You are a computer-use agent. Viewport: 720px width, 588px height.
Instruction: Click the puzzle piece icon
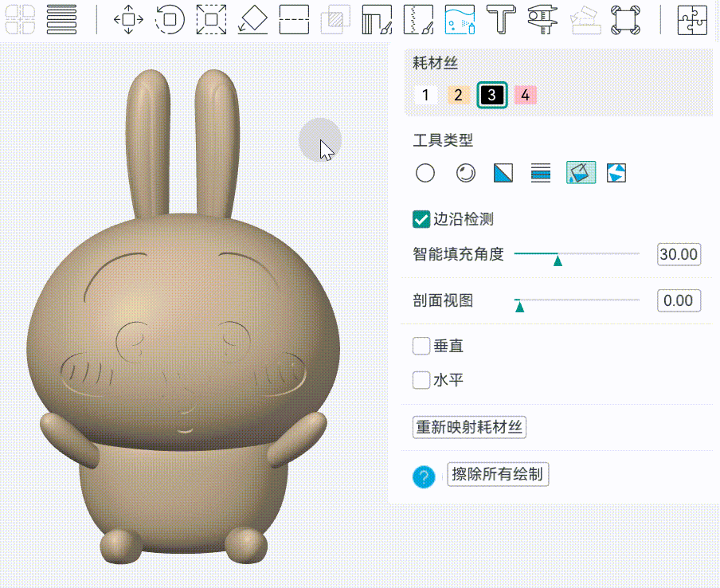pos(692,19)
